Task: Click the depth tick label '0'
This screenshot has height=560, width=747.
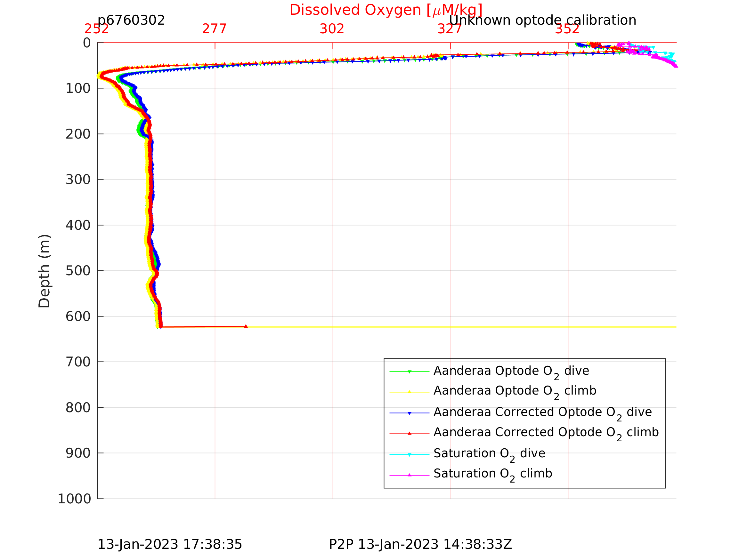Action: pyautogui.click(x=87, y=43)
